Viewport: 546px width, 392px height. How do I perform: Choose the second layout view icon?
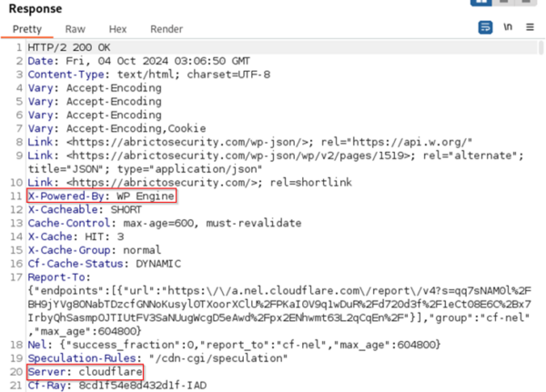[503, 2]
